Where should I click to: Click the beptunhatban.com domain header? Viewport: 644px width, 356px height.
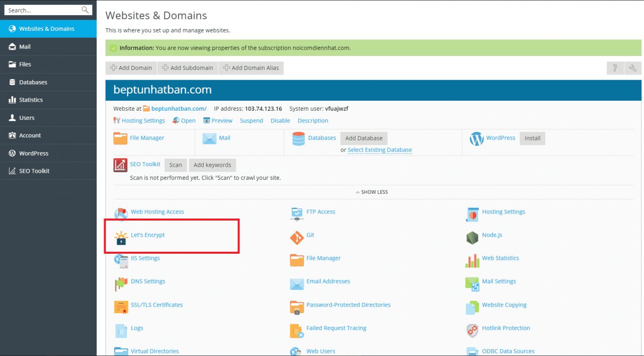[x=373, y=90]
